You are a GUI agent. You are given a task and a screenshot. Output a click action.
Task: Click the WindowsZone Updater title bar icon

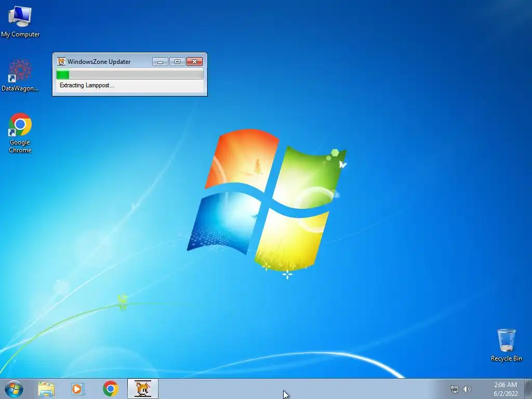tap(61, 61)
